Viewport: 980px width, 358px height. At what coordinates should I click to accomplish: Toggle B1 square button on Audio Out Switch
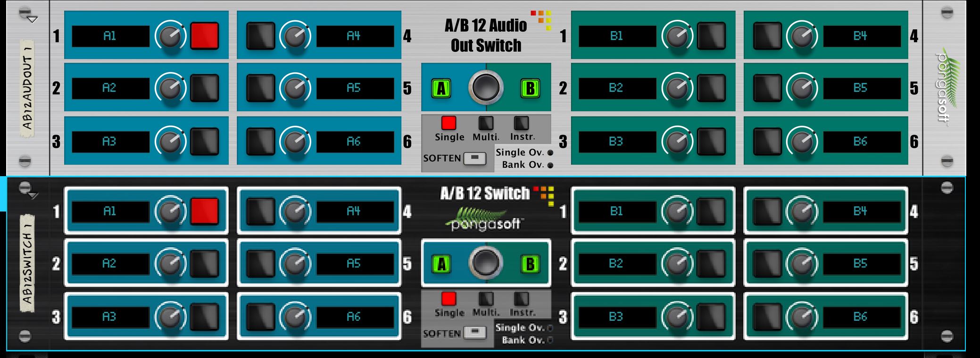(712, 36)
